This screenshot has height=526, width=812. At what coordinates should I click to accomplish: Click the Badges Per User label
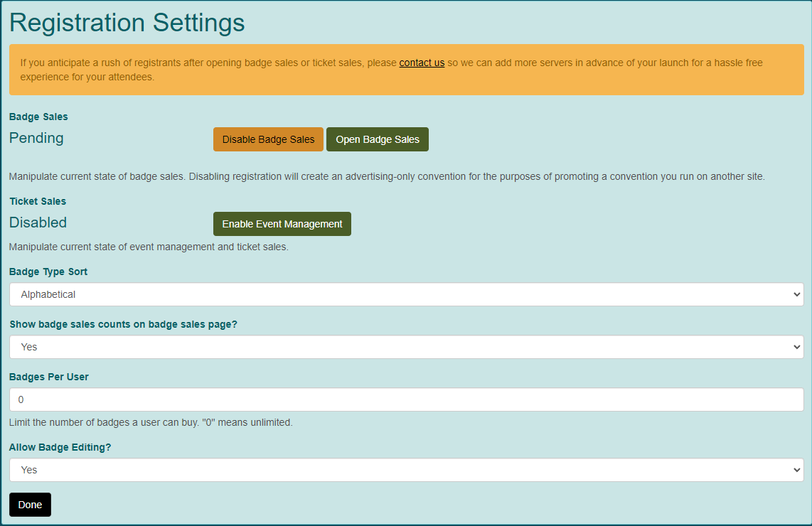(x=48, y=377)
